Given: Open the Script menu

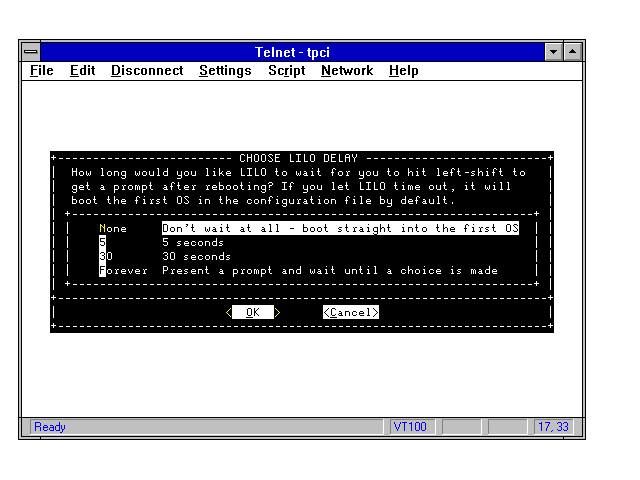Looking at the screenshot, I should tap(286, 71).
